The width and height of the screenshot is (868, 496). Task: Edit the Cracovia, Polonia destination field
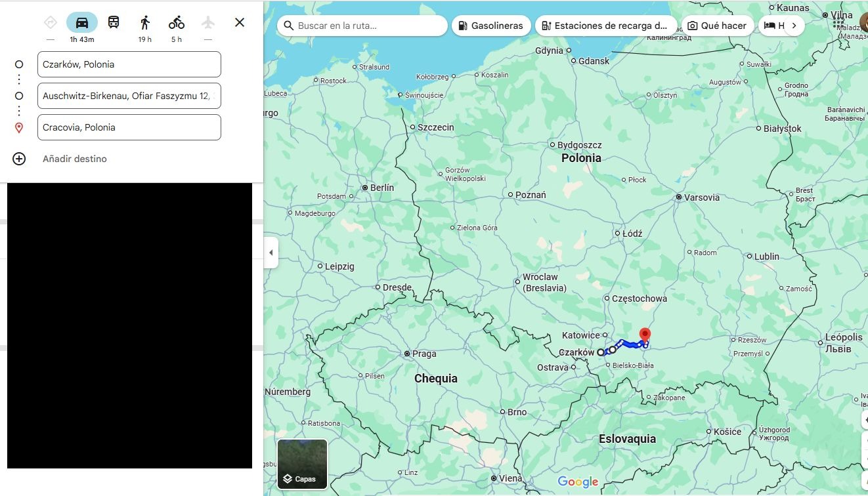129,127
